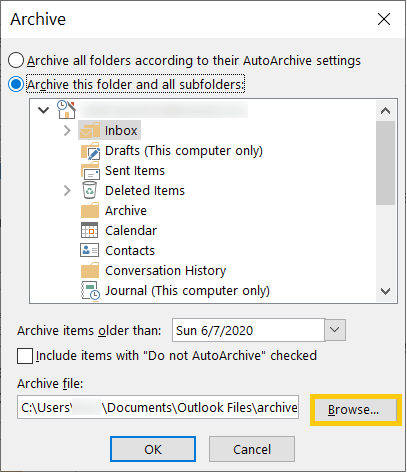Expand the Deleted Items subfolders

67,190
